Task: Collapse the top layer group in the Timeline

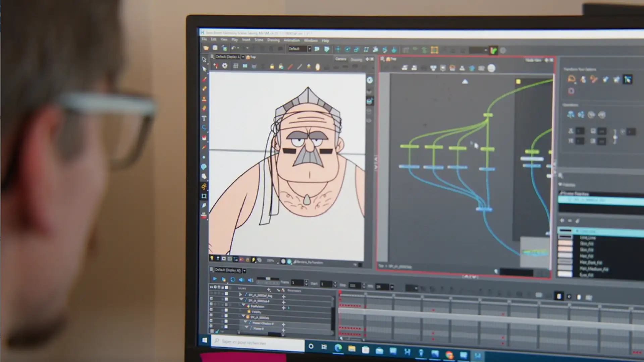Action: pyautogui.click(x=240, y=295)
